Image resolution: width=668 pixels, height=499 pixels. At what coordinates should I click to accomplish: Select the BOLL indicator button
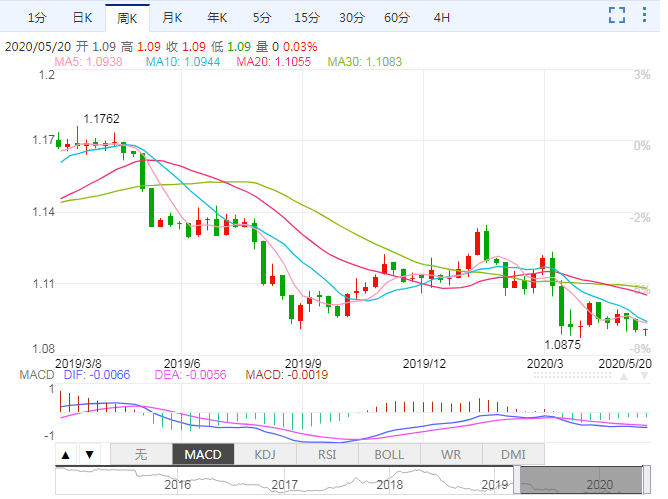click(389, 454)
